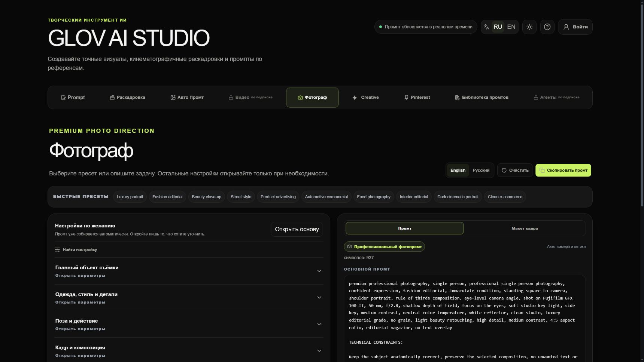
Task: Click the translate language icon
Action: [x=486, y=27]
